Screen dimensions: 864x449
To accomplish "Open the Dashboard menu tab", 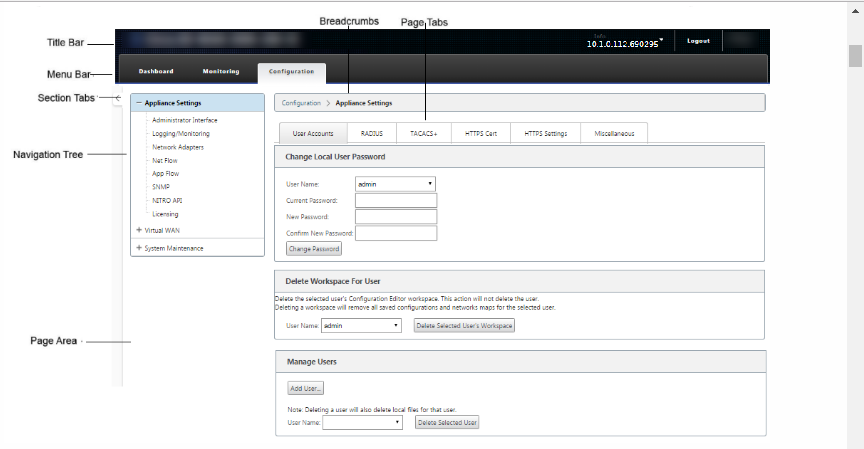I will [156, 72].
